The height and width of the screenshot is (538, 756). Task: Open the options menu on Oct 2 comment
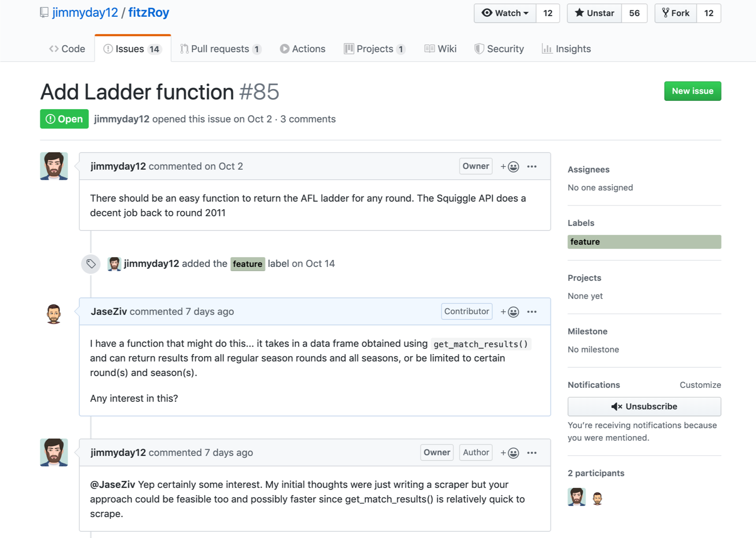tap(532, 166)
